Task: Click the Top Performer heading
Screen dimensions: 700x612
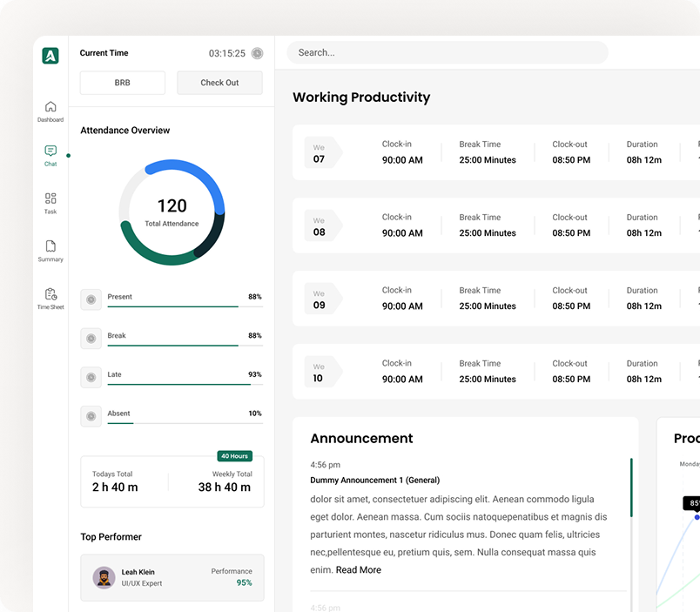Action: [x=111, y=537]
